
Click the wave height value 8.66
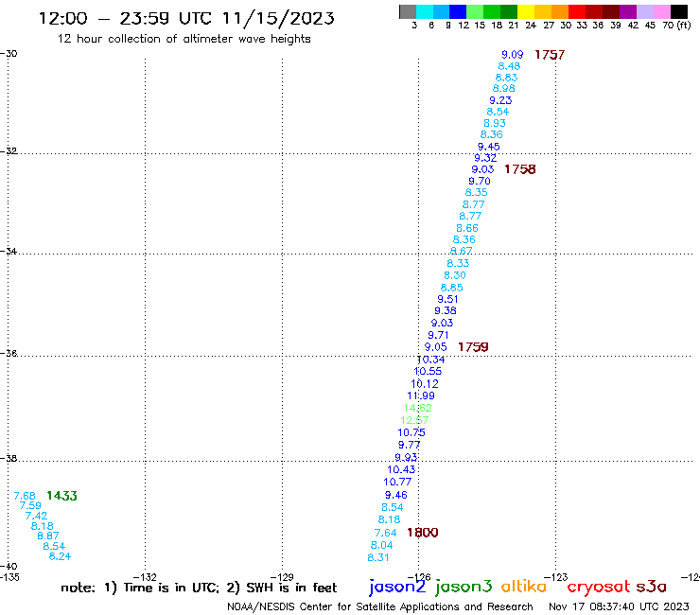pos(467,228)
